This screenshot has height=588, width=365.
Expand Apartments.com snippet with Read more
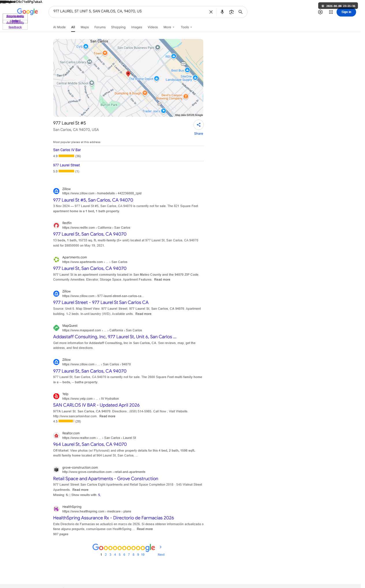tap(162, 279)
